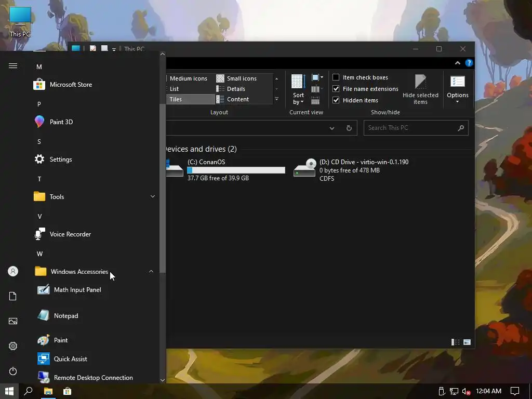Click the Power icon in Start sidebar
532x399 pixels.
[x=13, y=371]
